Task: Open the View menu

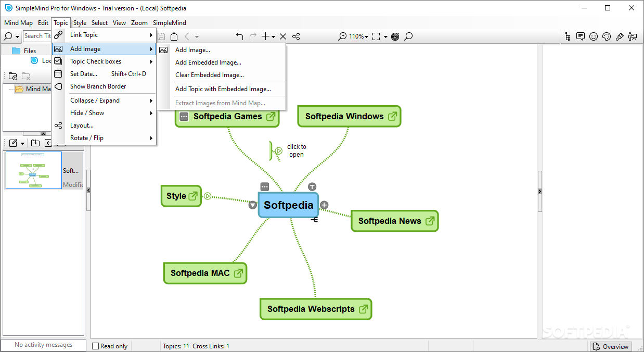Action: pos(120,23)
